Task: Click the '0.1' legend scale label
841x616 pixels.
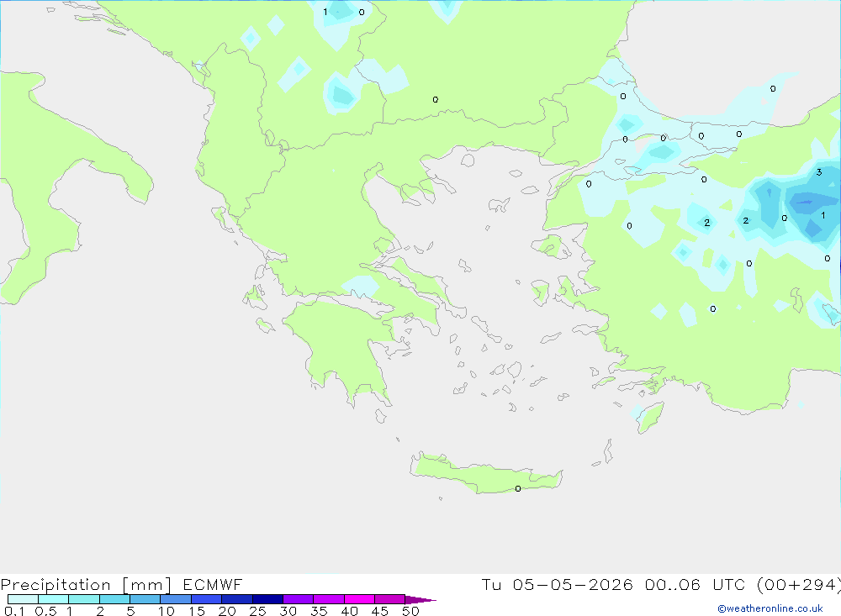Action: point(14,611)
